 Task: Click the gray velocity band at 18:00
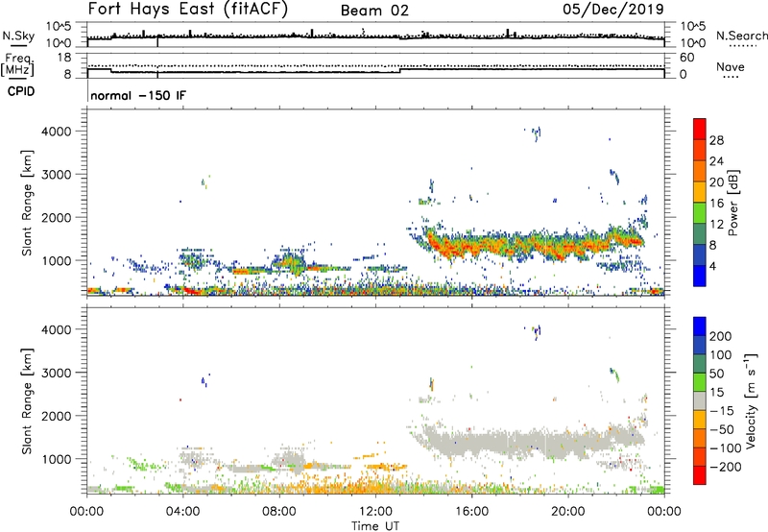click(520, 441)
